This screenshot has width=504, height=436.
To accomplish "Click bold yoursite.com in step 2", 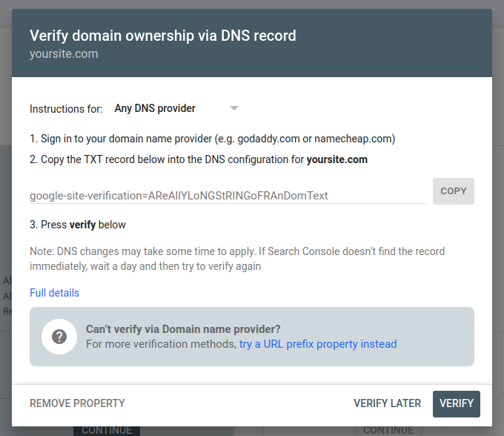I will [x=336, y=159].
